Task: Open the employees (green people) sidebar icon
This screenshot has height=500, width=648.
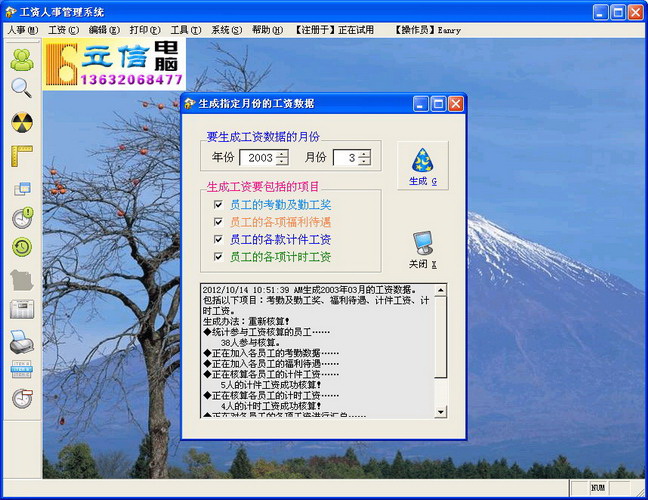Action: [x=22, y=60]
